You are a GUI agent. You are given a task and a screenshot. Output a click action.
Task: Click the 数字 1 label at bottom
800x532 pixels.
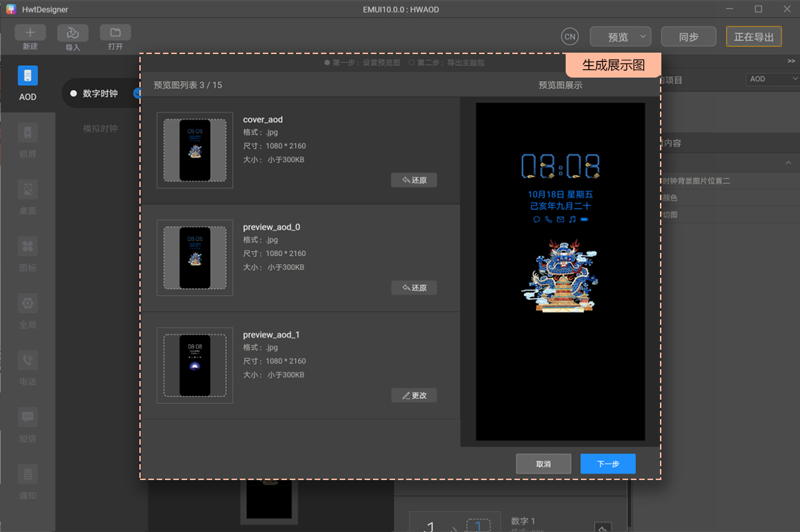(523, 521)
